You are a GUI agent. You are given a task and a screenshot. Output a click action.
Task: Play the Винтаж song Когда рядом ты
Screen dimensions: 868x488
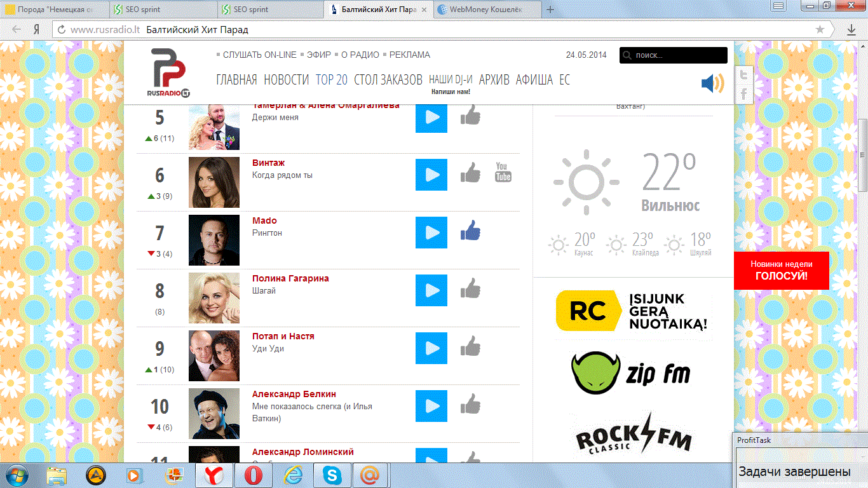431,175
